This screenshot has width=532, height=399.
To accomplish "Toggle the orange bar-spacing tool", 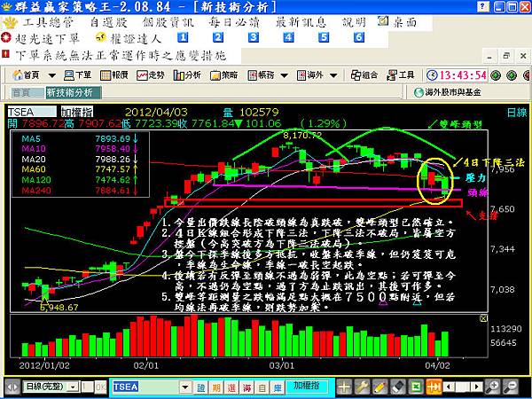I will pyautogui.click(x=434, y=387).
